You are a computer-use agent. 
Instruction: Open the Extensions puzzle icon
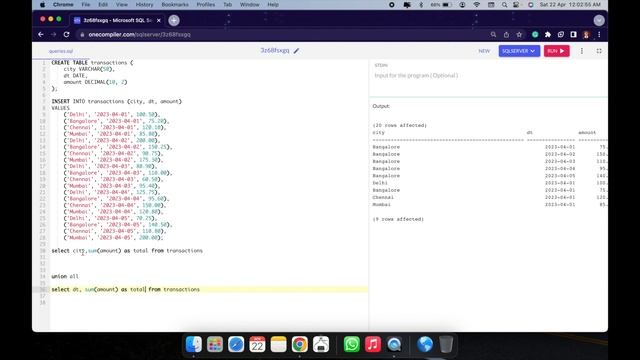[x=548, y=35]
